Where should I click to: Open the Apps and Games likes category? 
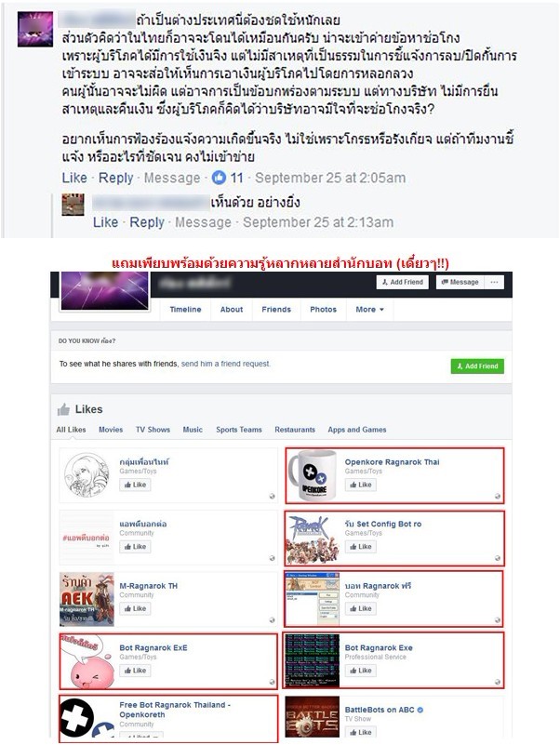(357, 430)
